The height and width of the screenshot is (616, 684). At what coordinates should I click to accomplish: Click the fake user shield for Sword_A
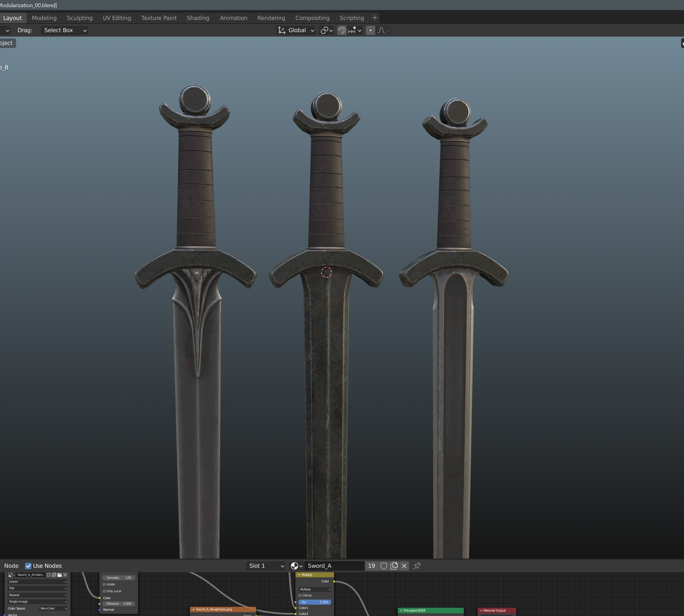[x=384, y=566]
